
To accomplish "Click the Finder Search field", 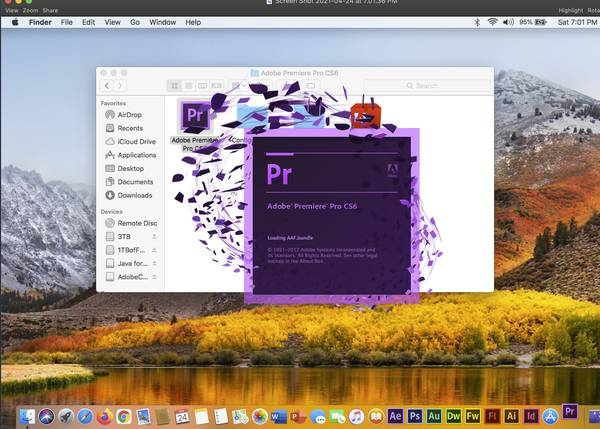I will [x=427, y=85].
